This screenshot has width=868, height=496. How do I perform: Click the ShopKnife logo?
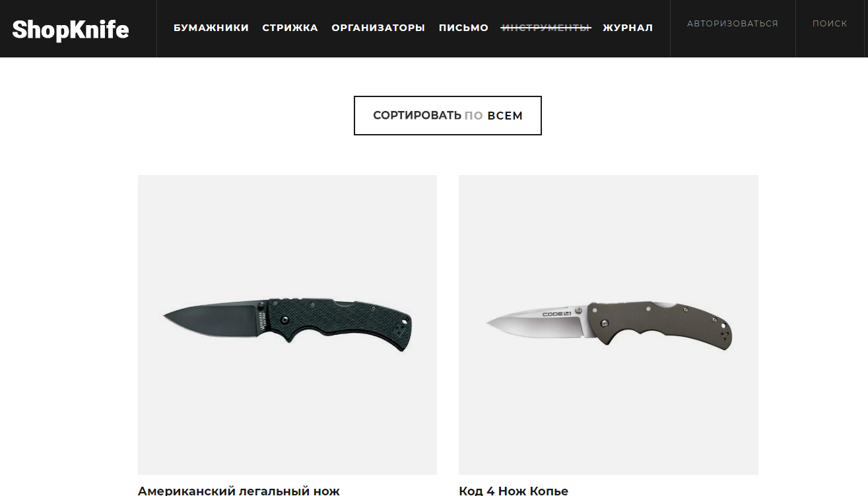71,29
